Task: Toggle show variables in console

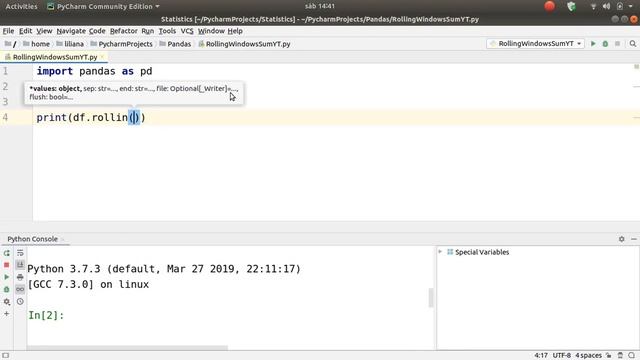Action: pos(20,289)
